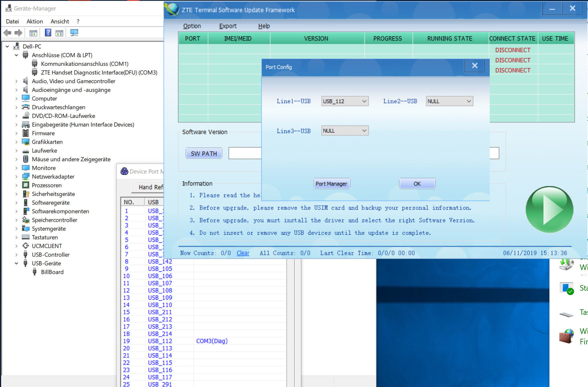Select the Firmware device category

[43, 133]
